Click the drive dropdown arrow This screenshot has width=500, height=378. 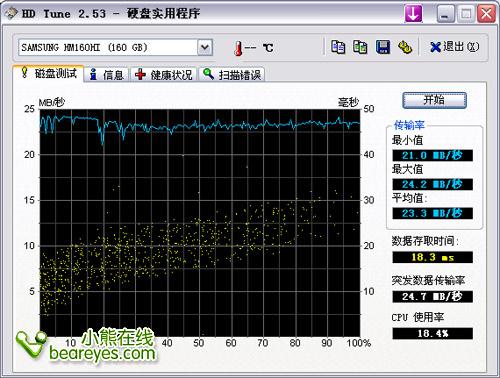pos(205,48)
